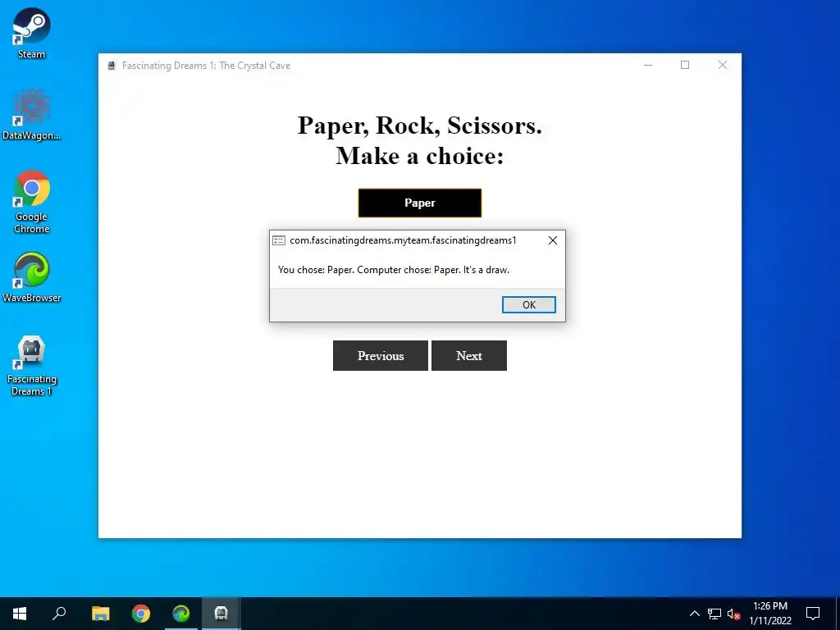Close the com.fascinatingdreams dialog with X
Viewport: 840px width, 630px height.
[553, 240]
